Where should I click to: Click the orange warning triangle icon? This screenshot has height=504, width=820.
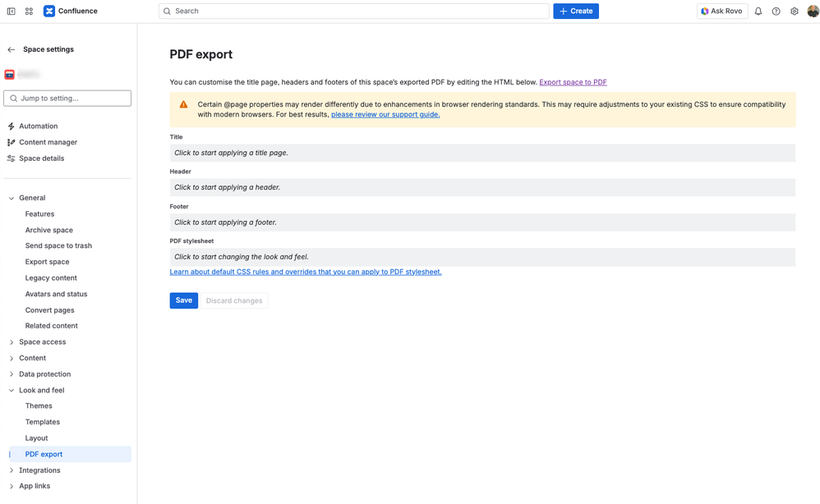click(183, 104)
